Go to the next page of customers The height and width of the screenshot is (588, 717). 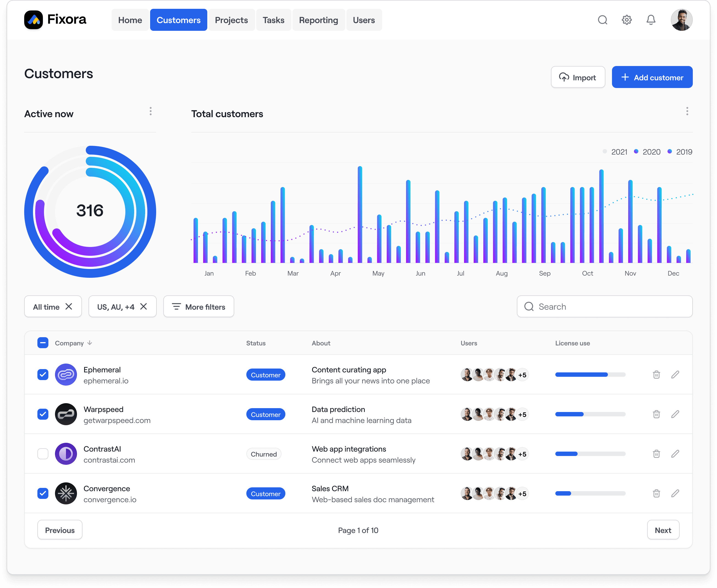point(663,530)
